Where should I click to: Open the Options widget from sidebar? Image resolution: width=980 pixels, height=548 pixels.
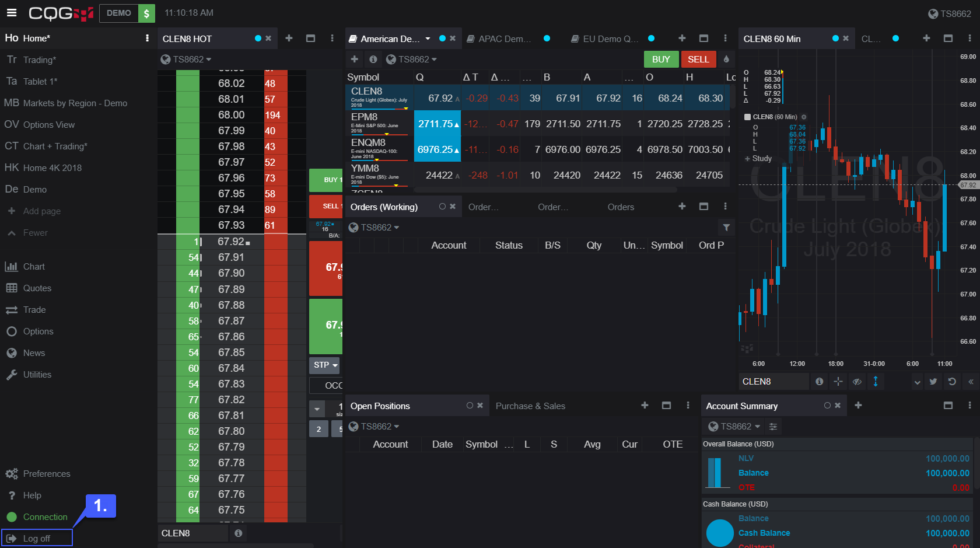[29, 331]
